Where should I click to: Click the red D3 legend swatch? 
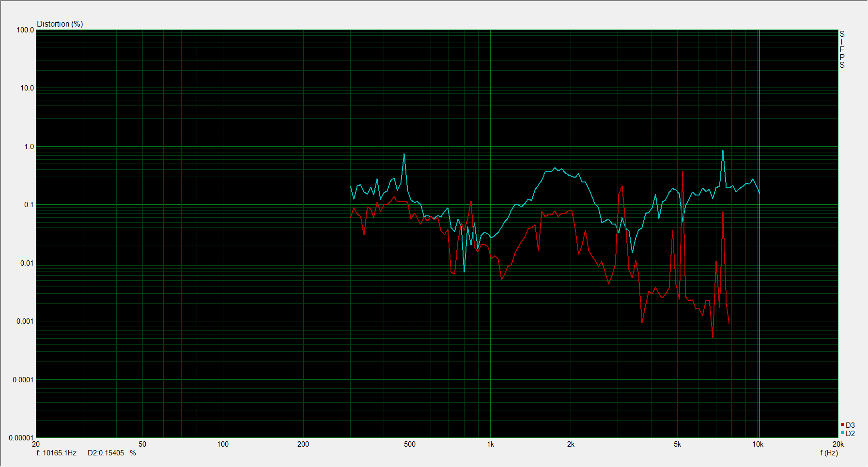[842, 425]
